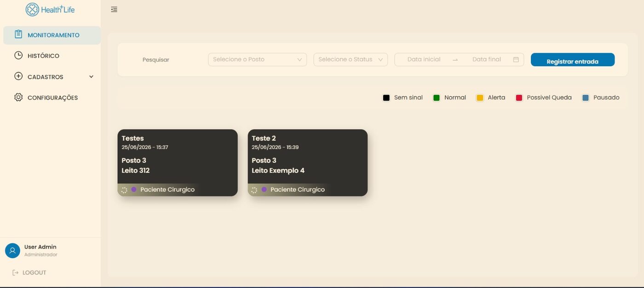
Task: Click the Alerta legend label
Action: click(496, 97)
